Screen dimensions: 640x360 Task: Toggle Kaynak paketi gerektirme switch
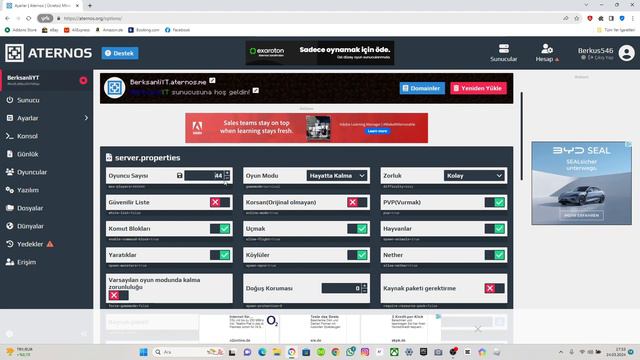click(x=495, y=288)
